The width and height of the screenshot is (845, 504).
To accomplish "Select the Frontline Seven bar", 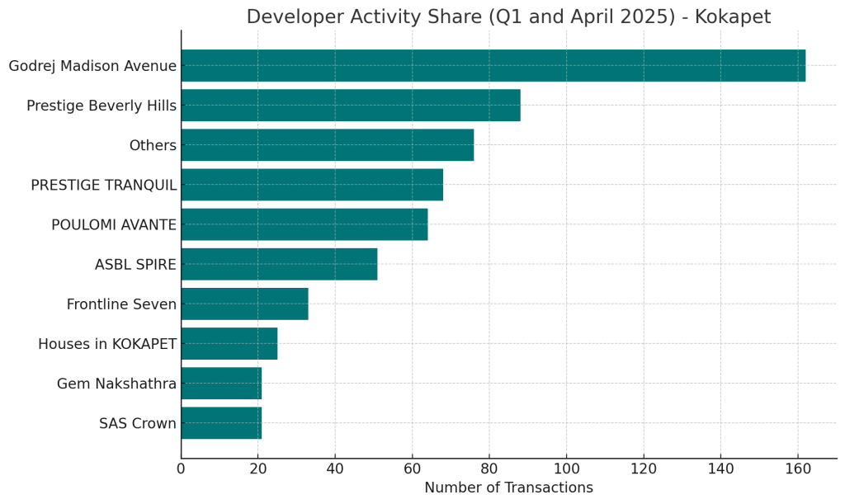I will pos(244,304).
